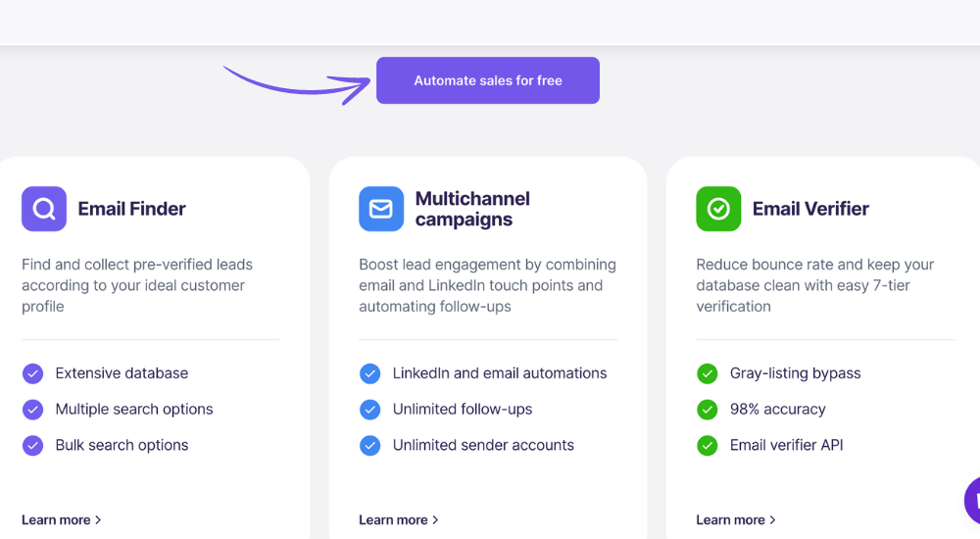Click the checkmark icon beside Unlimited sender accounts

(x=370, y=445)
